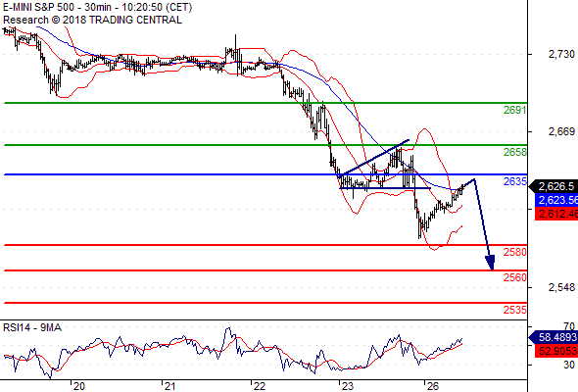Click the 2,548 price axis value
Screen dimensions: 578x392
561,287
